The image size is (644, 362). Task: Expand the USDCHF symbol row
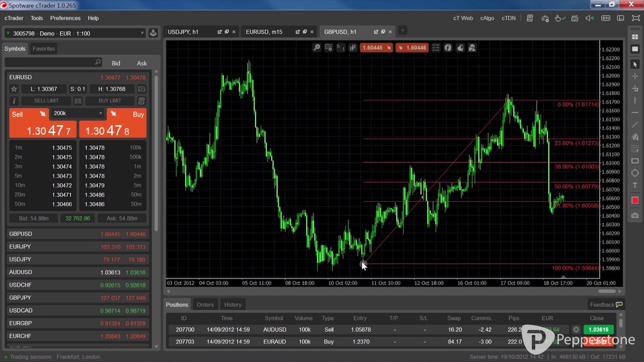pyautogui.click(x=78, y=285)
